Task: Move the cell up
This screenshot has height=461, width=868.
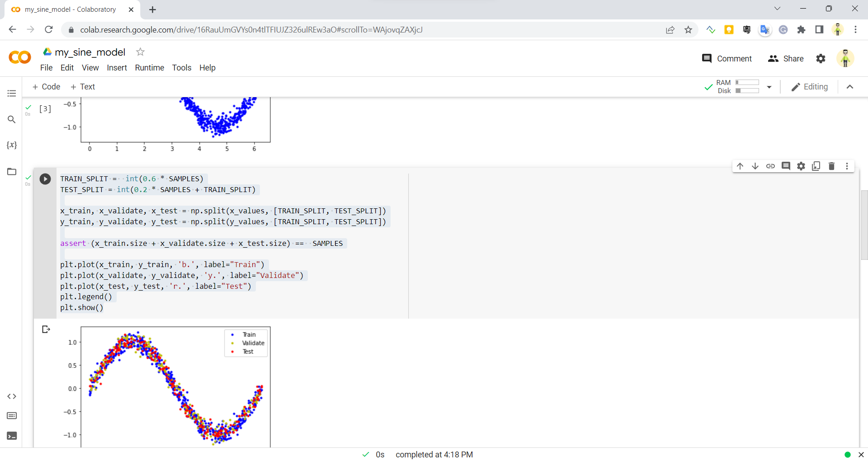Action: pyautogui.click(x=740, y=166)
